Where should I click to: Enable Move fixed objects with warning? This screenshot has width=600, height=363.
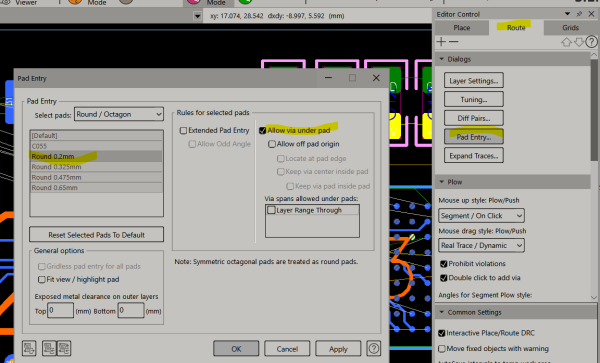pos(442,348)
